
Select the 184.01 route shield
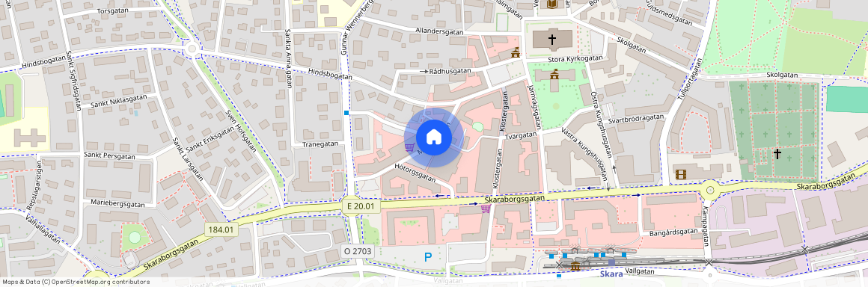[222, 229]
